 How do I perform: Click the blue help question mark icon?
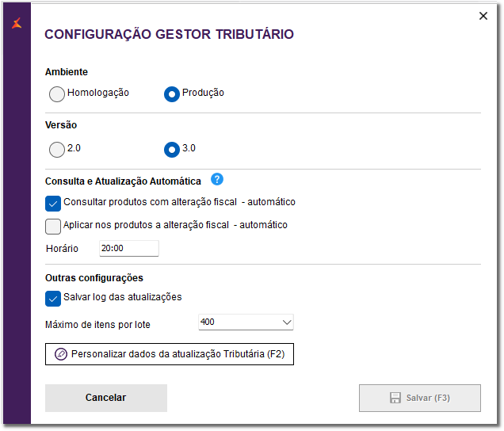point(217,180)
